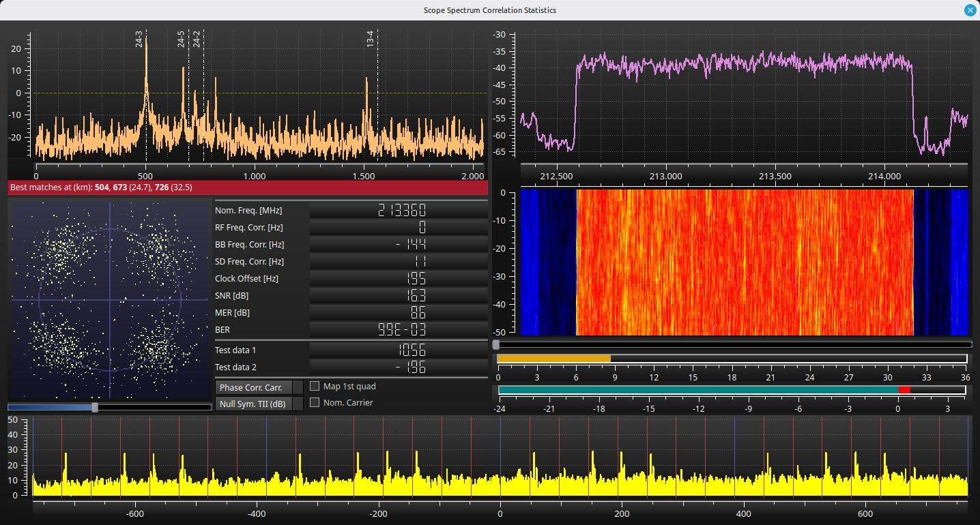Image resolution: width=980 pixels, height=525 pixels.
Task: Click the orange SNR level meter bar
Action: [x=553, y=359]
